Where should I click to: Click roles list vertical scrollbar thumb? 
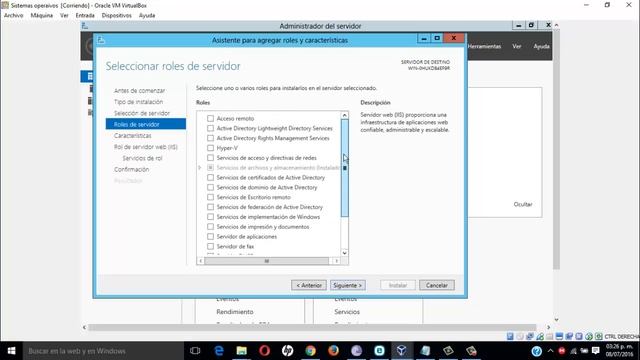click(344, 168)
